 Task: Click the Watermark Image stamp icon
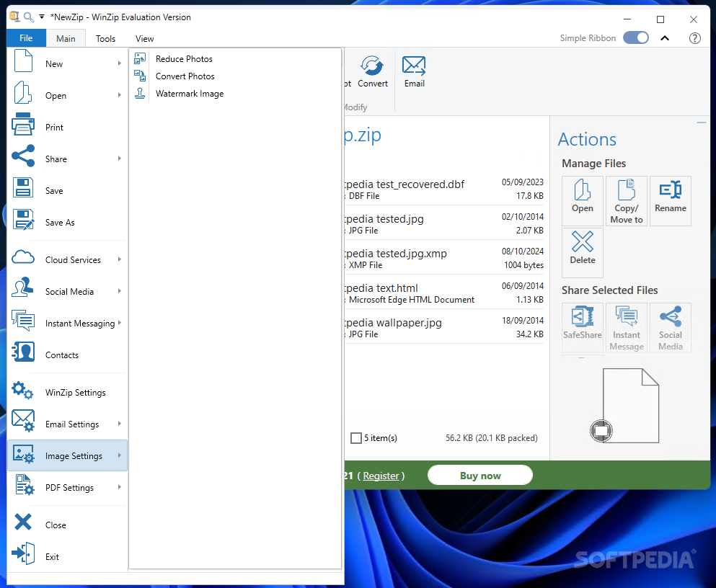[140, 93]
